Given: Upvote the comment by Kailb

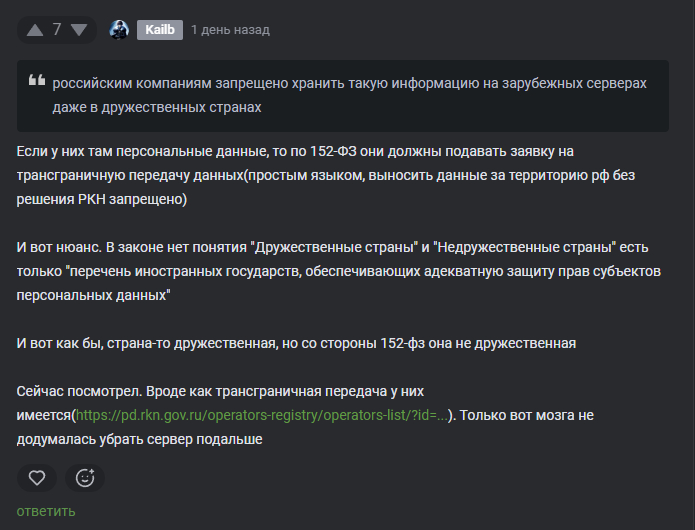Looking at the screenshot, I should coord(35,30).
